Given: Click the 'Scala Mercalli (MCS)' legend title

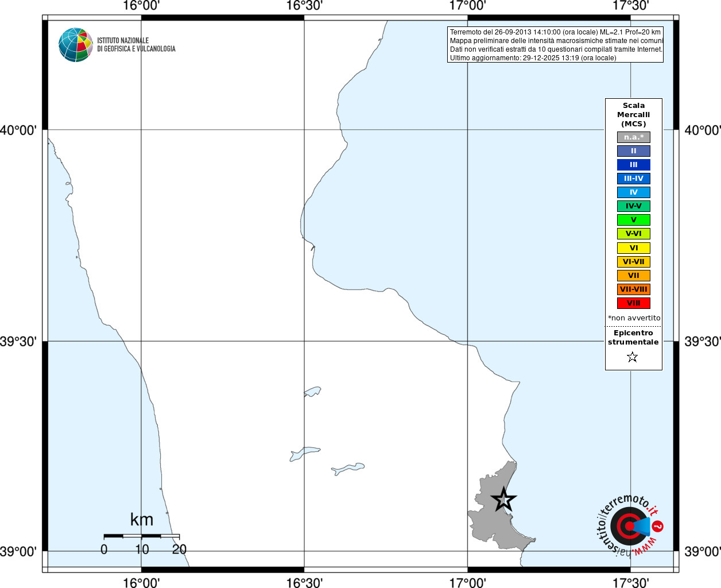Looking at the screenshot, I should (634, 115).
